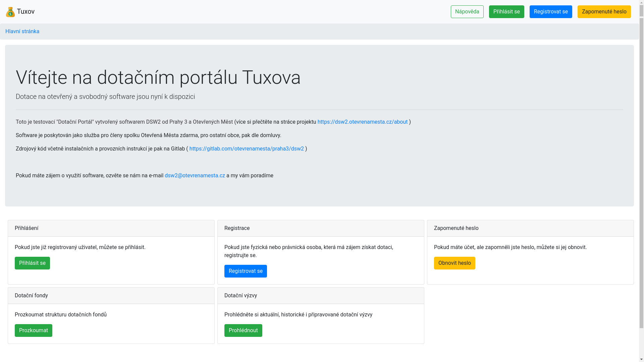Go to Hlavní stránka breadcrumb link

(x=22, y=32)
